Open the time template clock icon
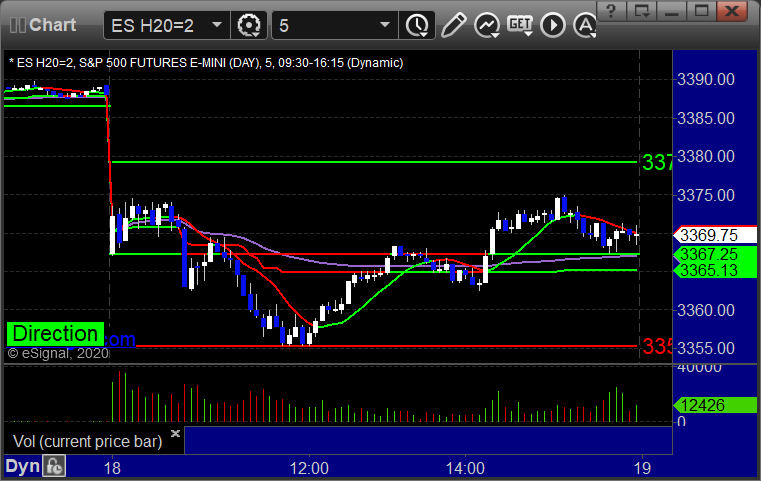 pos(417,25)
